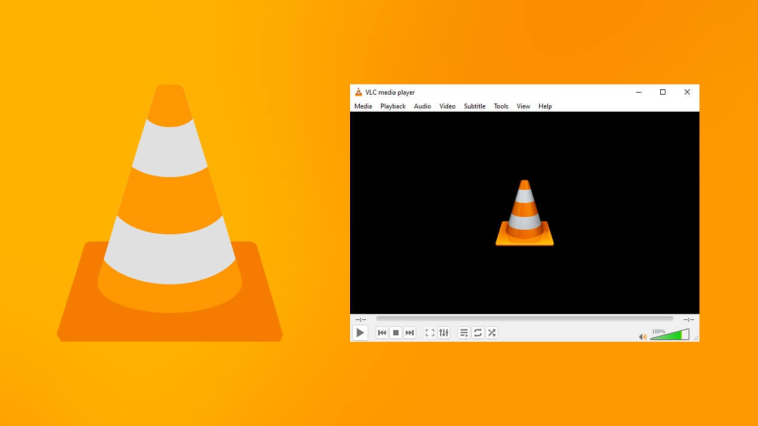The width and height of the screenshot is (758, 426).
Task: Open the Playback menu
Action: pyautogui.click(x=393, y=106)
